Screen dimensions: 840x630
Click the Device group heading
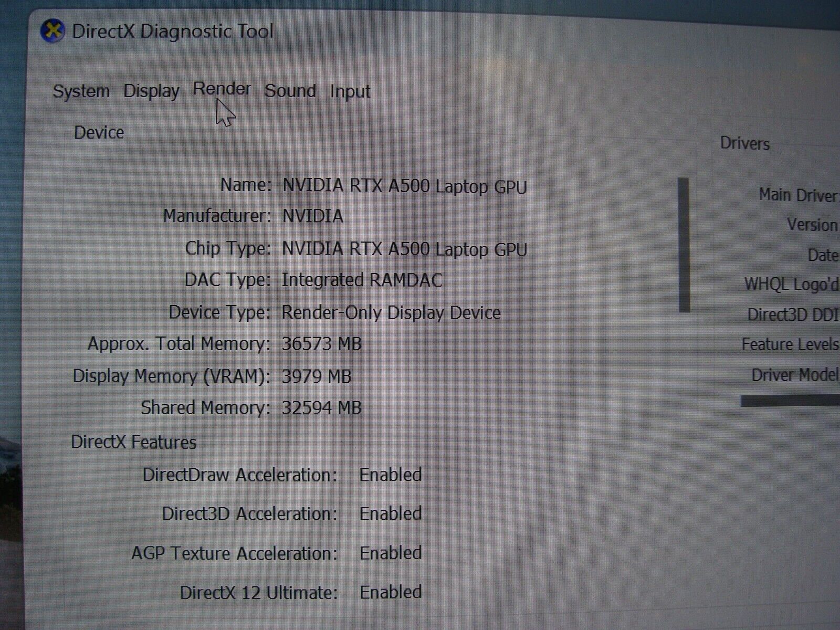pyautogui.click(x=99, y=132)
